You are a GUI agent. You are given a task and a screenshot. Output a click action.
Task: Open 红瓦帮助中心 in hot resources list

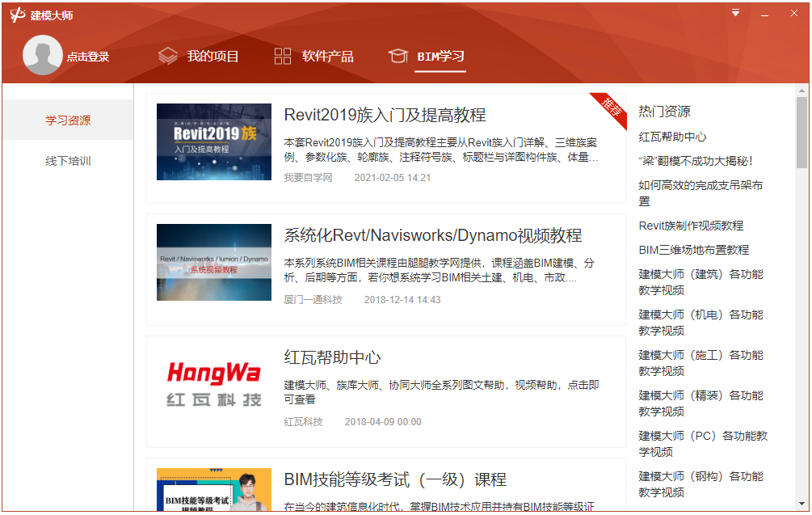click(x=672, y=137)
